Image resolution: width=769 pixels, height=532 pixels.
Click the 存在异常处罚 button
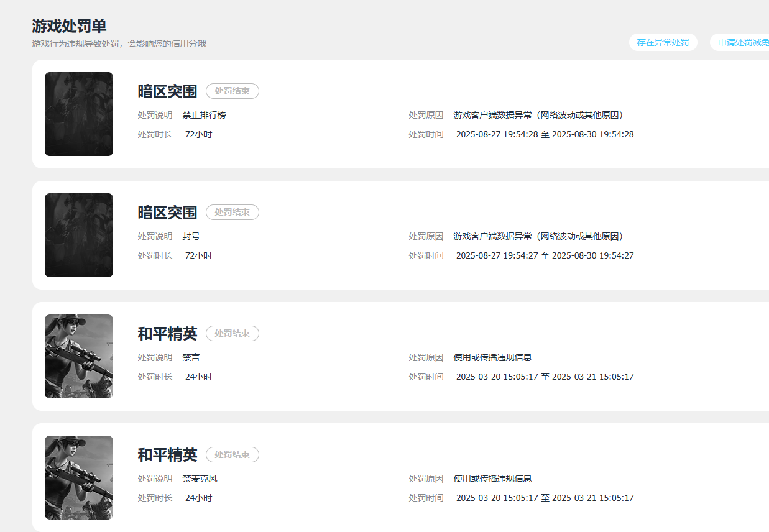663,42
